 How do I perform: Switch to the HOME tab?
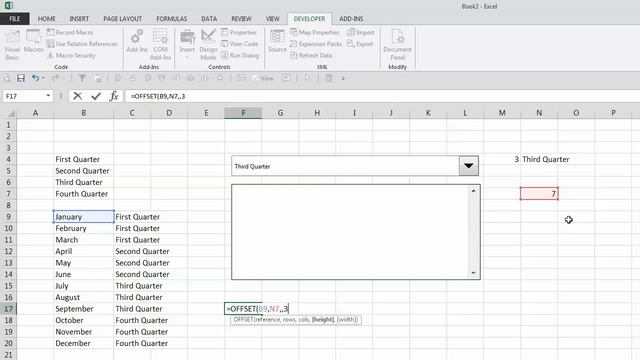[47, 19]
